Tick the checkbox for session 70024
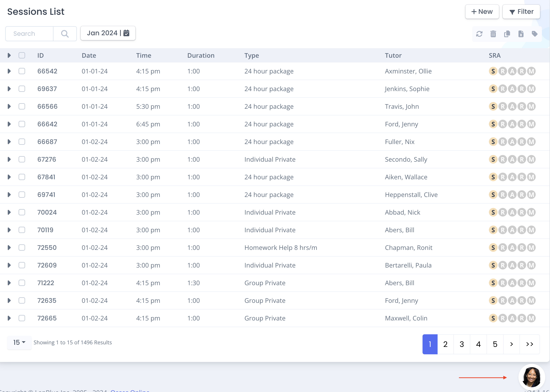This screenshot has height=392, width=550. coord(22,212)
